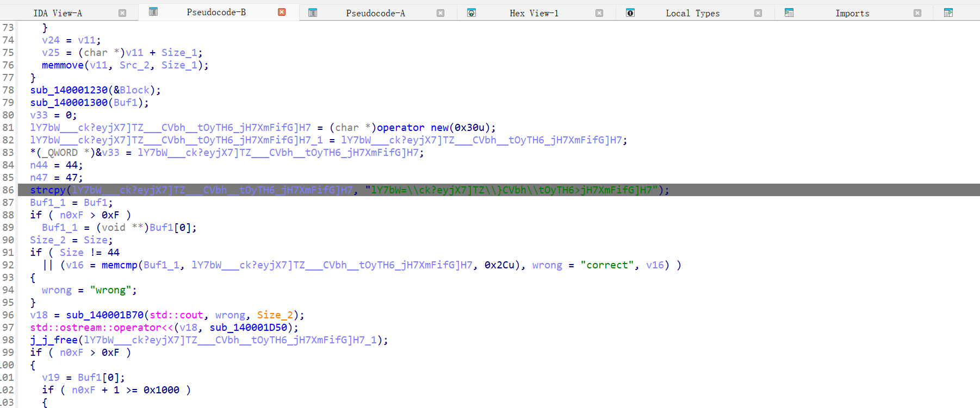Switch to the Pseudocode-A tab
Screen dimensions: 980x408
click(375, 13)
